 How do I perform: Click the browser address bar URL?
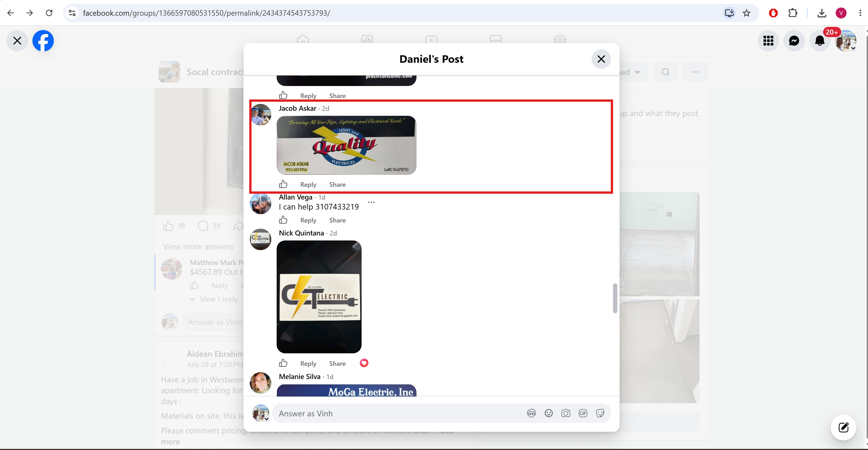pyautogui.click(x=207, y=13)
